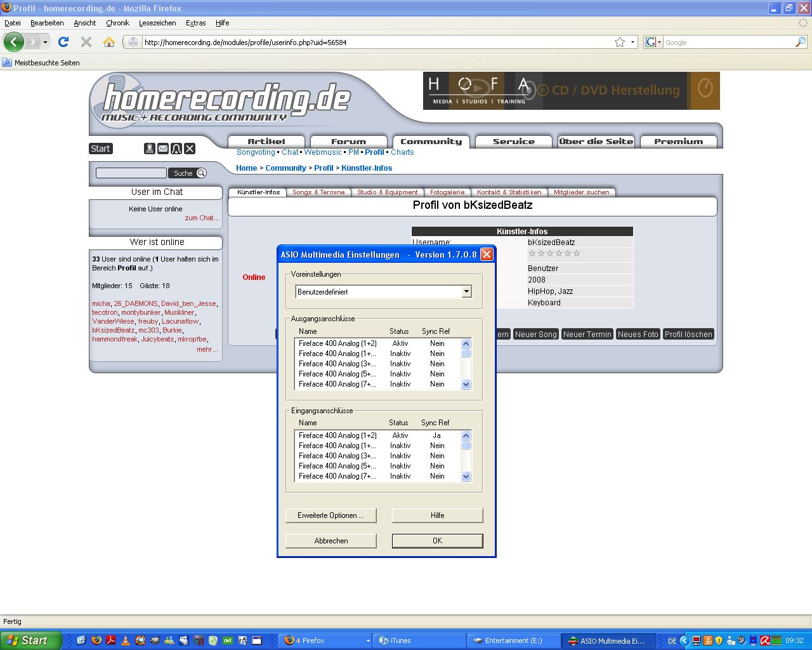Click the Ausgangsanschlüsse scrollbar thumb
This screenshot has height=650, width=812.
click(x=466, y=354)
